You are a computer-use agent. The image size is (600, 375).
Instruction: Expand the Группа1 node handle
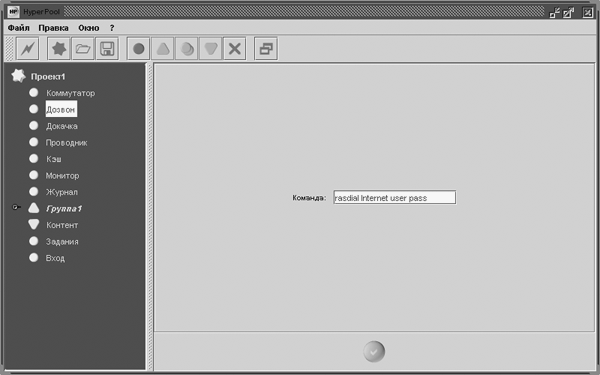click(x=16, y=207)
